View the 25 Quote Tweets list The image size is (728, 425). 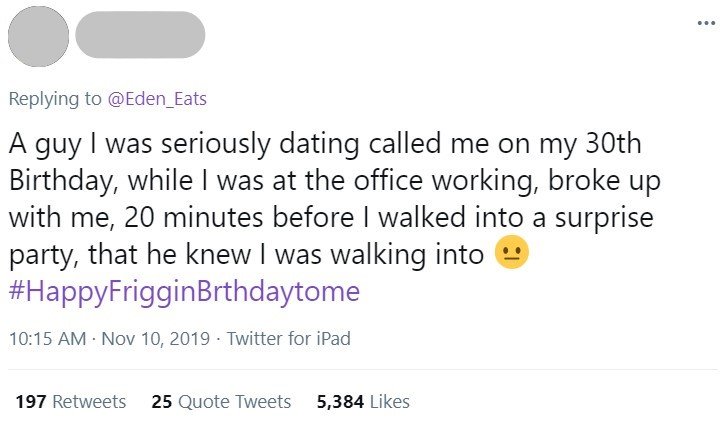point(221,401)
